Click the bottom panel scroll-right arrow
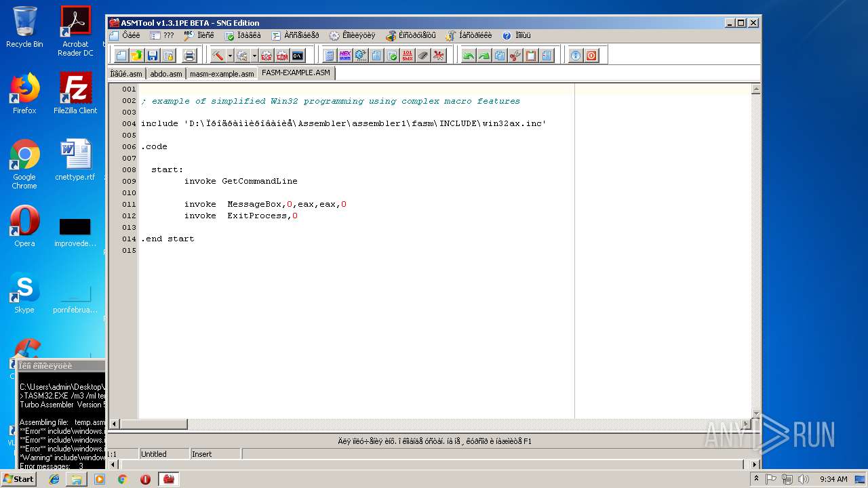Viewport: 868px width, 488px height. [755, 464]
